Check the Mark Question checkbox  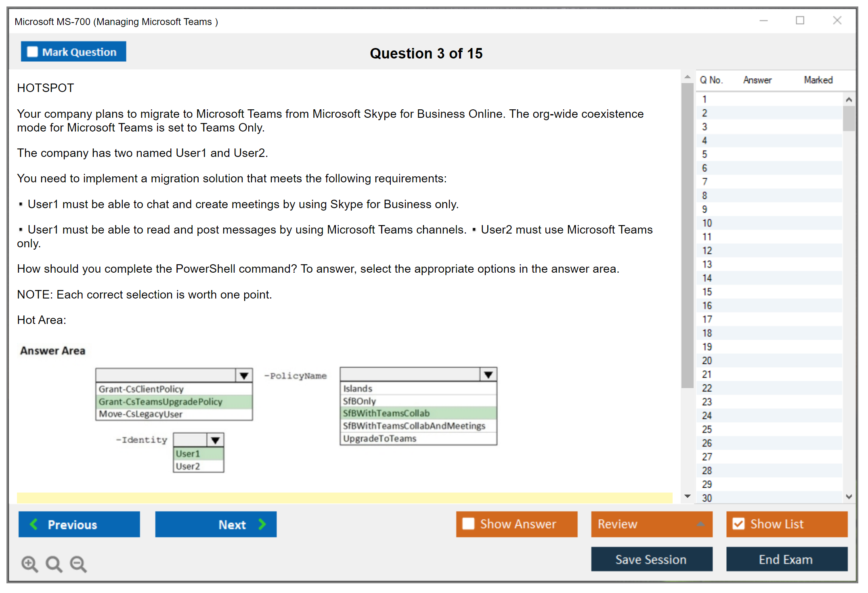pos(32,52)
